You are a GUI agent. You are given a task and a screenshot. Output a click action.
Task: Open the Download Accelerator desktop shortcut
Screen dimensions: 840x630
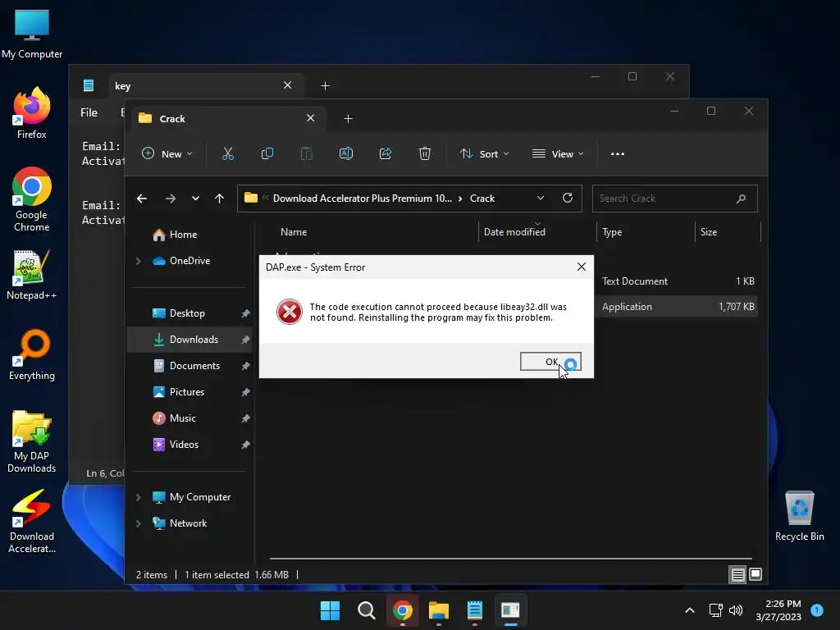[x=32, y=522]
